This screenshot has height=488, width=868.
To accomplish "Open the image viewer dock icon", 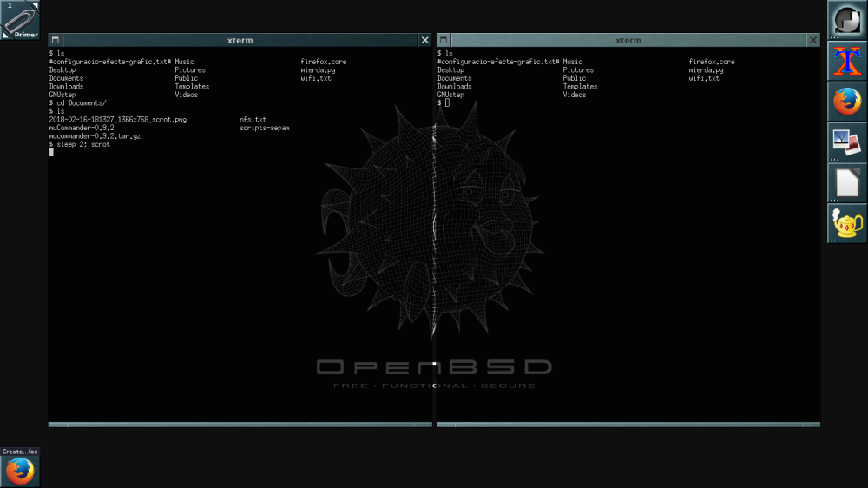I will pos(847,142).
